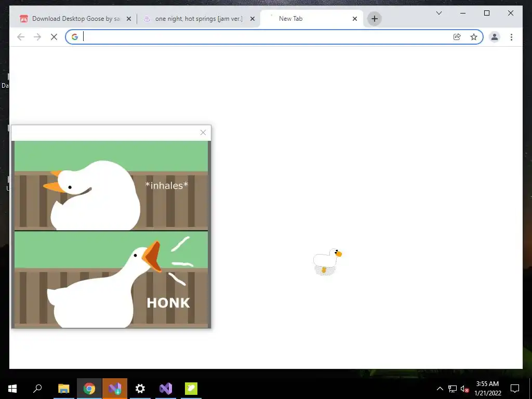Bookmark this tab with star icon

pyautogui.click(x=474, y=37)
